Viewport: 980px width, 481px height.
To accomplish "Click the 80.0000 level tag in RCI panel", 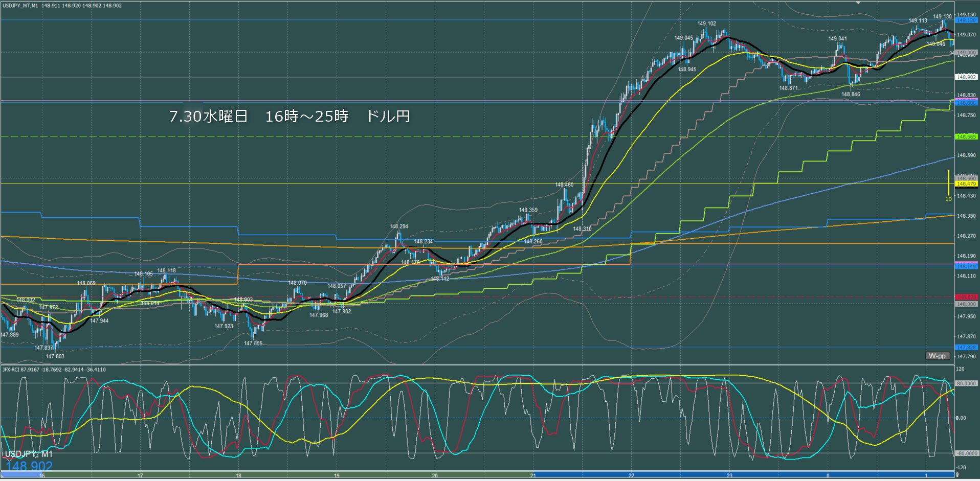I will (966, 383).
